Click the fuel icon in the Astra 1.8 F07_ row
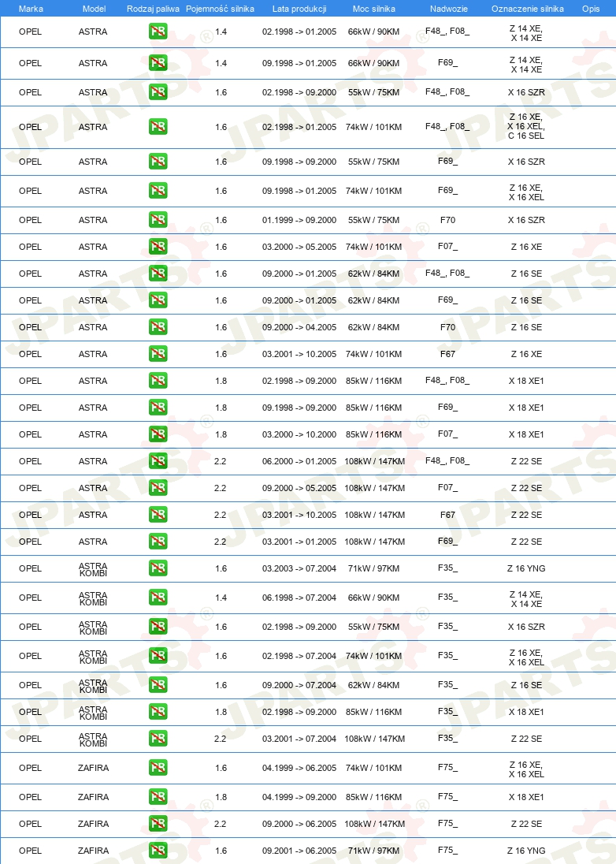This screenshot has height=864, width=616. coord(158,434)
